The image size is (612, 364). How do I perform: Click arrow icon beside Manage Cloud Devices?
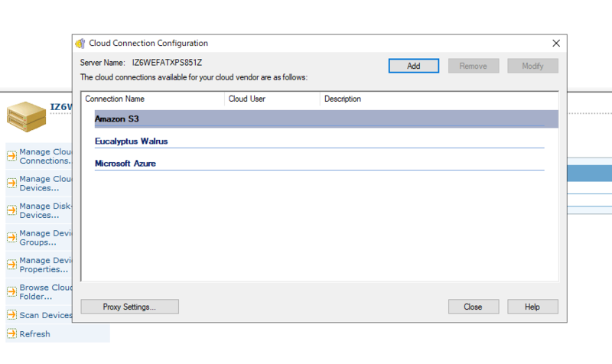click(x=11, y=183)
